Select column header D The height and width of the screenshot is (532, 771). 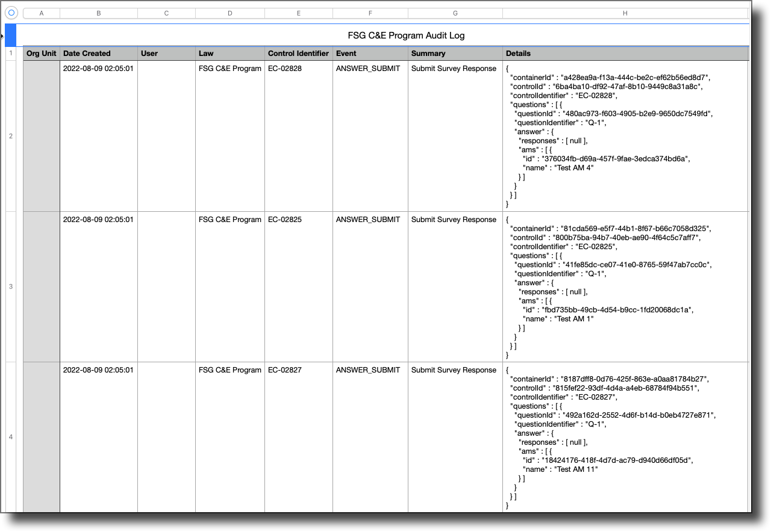(x=229, y=13)
